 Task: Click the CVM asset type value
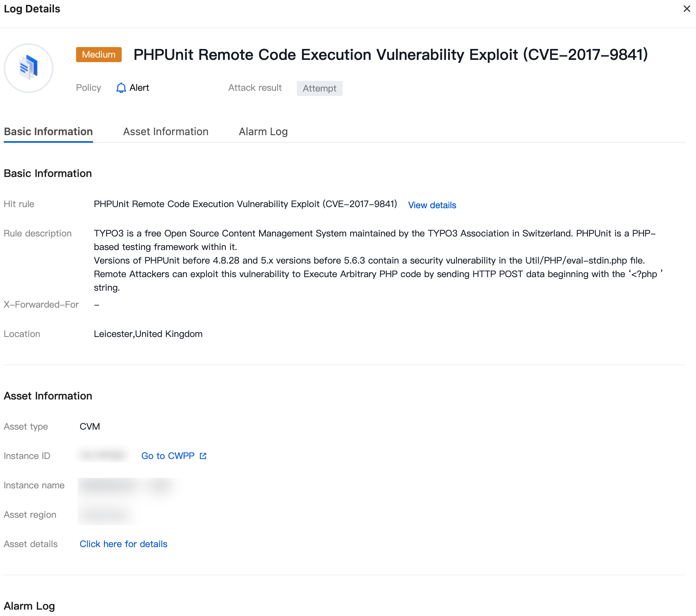point(90,427)
